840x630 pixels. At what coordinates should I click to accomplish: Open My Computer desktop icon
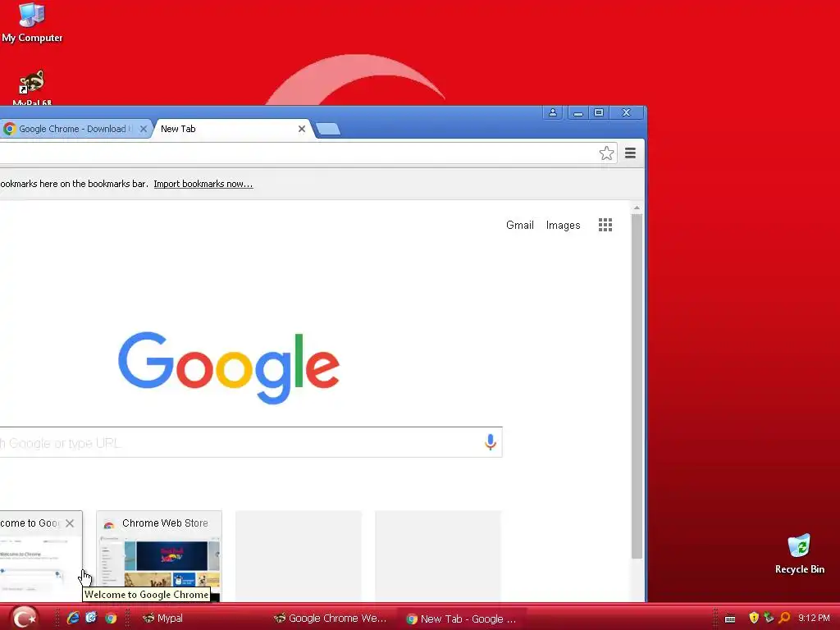click(x=32, y=22)
